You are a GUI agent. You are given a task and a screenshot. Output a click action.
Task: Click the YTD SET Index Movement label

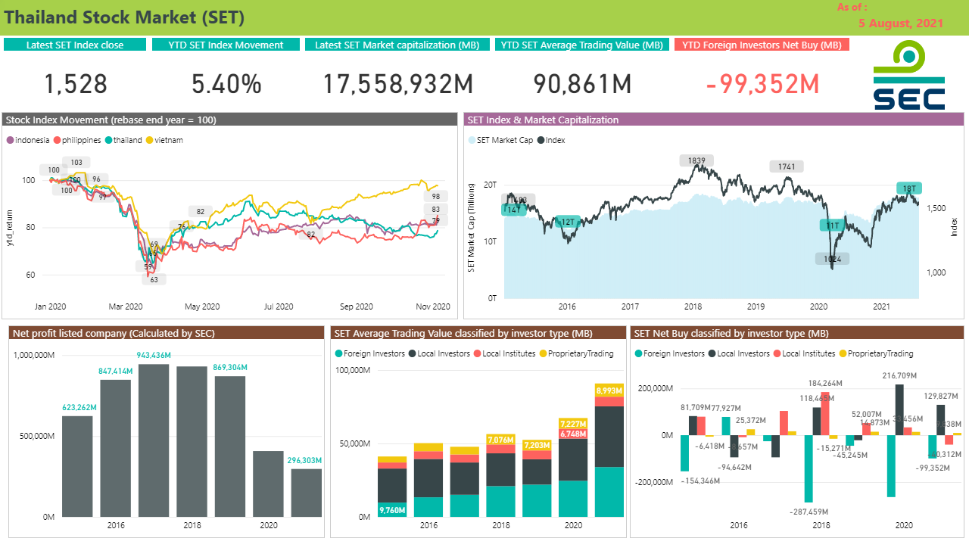[226, 45]
